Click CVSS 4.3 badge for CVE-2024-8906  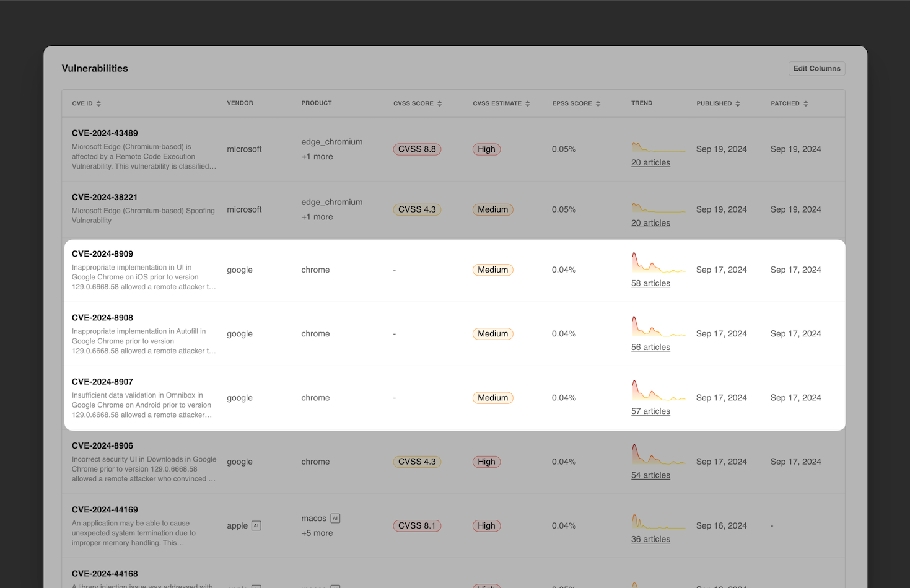(x=417, y=462)
